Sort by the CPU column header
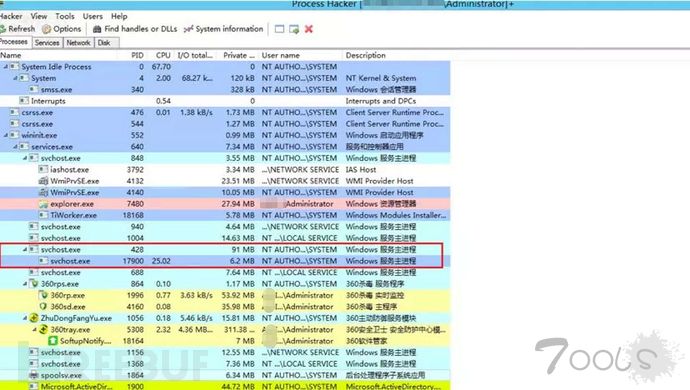Screen dimensions: 690x390 coord(163,55)
